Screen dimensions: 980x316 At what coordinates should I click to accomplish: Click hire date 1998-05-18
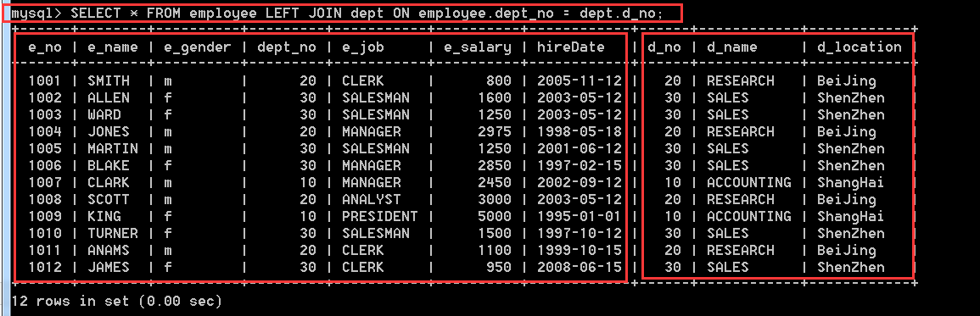click(x=580, y=131)
